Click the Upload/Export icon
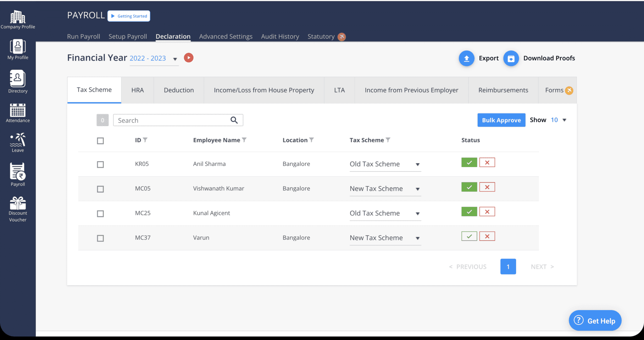644x340 pixels. pos(467,58)
